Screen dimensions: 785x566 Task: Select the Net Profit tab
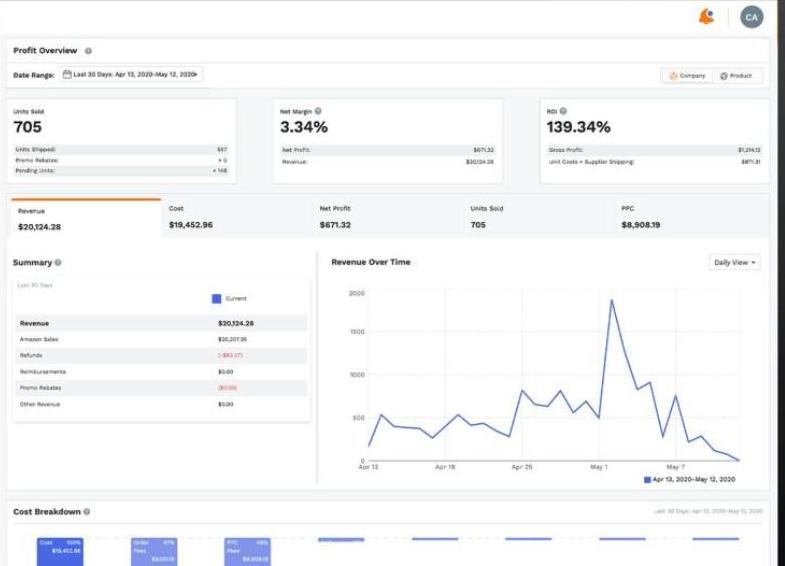[x=387, y=218]
